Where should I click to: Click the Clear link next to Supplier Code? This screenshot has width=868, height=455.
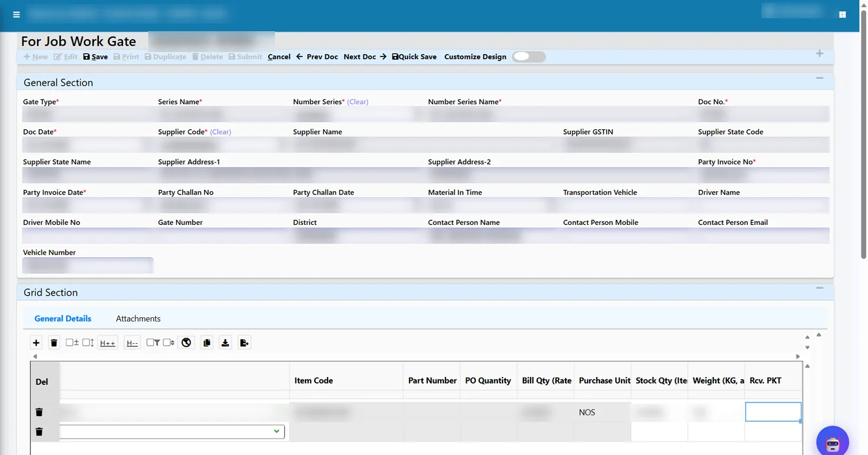(220, 132)
